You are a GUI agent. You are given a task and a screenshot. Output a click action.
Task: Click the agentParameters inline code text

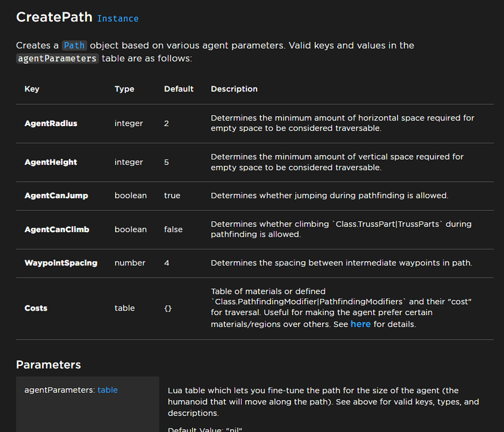pos(56,58)
